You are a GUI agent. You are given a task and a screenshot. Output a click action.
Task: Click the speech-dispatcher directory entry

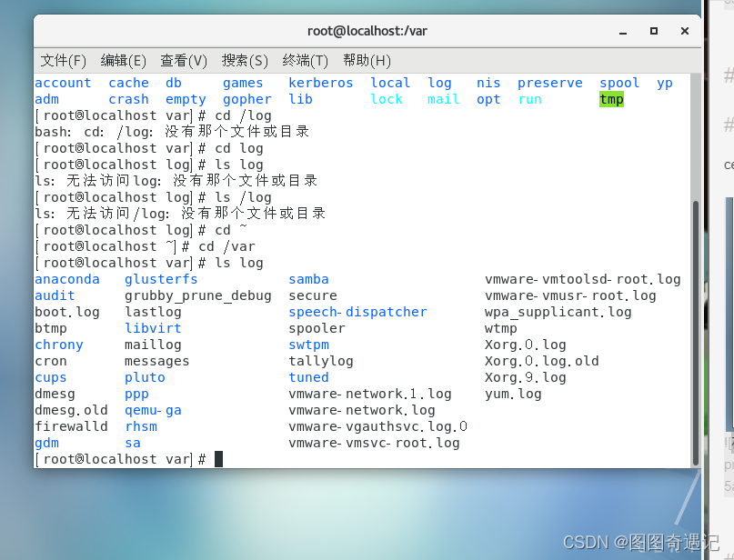point(357,312)
